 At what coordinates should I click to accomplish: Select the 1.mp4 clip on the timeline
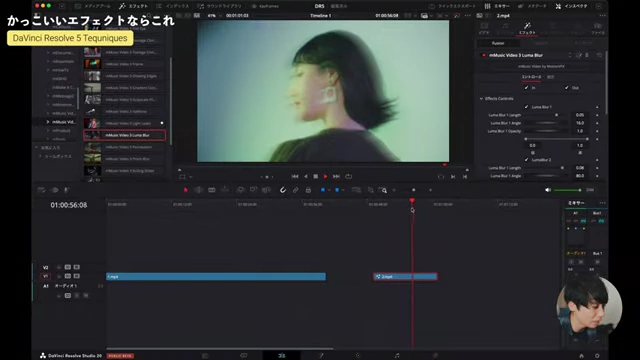(x=216, y=277)
